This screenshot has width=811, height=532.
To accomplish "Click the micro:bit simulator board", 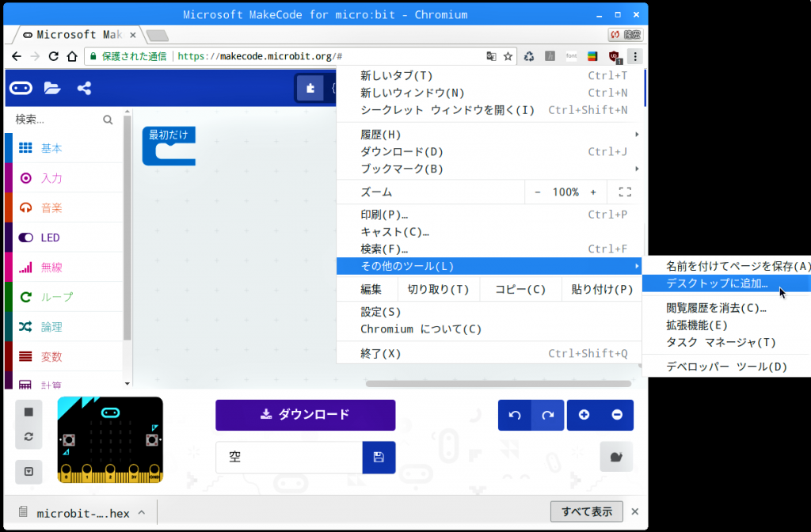I will click(x=110, y=440).
